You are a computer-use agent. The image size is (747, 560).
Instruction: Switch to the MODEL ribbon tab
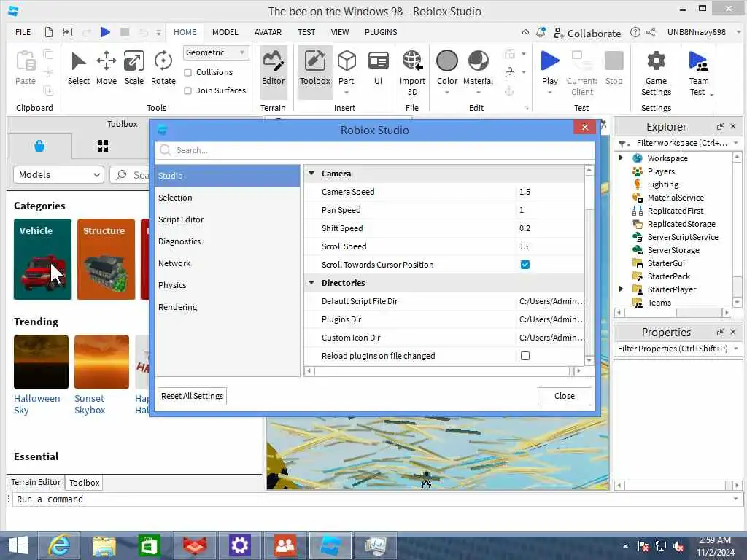click(225, 32)
